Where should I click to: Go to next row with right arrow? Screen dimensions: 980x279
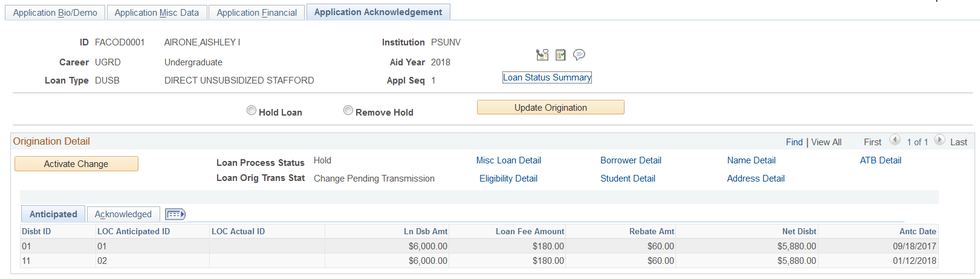tap(939, 140)
